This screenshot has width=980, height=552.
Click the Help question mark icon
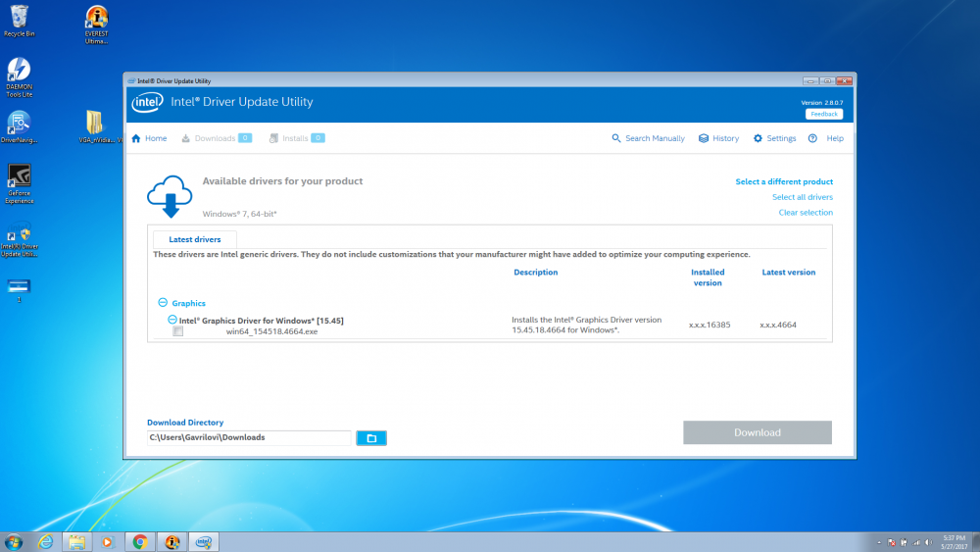(812, 138)
